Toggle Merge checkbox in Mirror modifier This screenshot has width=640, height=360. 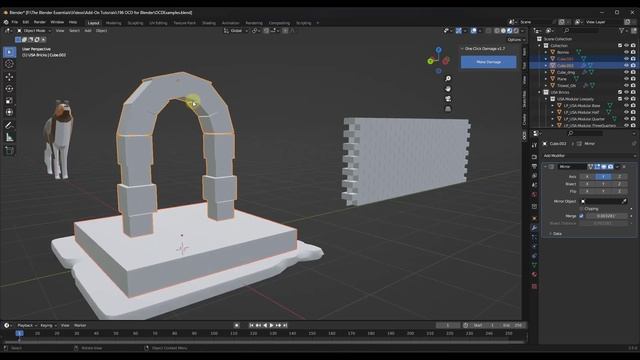[x=582, y=216]
